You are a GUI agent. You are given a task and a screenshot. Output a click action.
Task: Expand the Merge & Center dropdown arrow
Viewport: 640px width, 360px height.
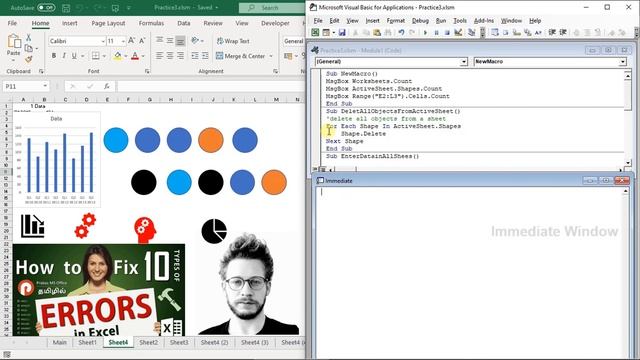[271, 56]
